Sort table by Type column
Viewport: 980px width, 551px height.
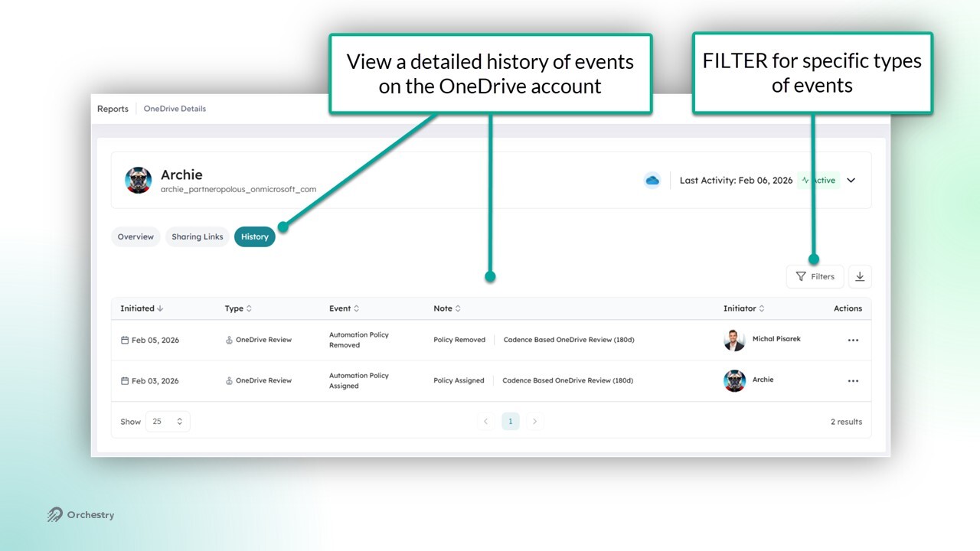pyautogui.click(x=238, y=308)
